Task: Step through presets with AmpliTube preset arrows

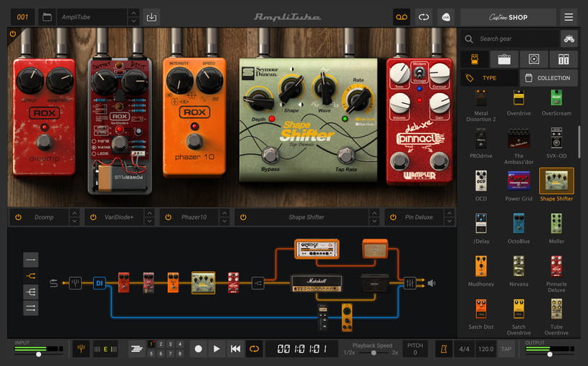Action: pos(133,17)
